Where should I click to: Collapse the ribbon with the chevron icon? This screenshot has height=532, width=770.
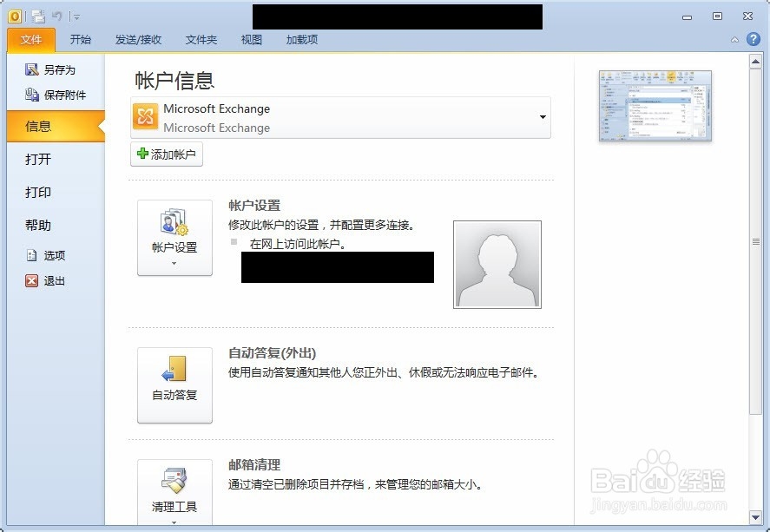(x=734, y=40)
